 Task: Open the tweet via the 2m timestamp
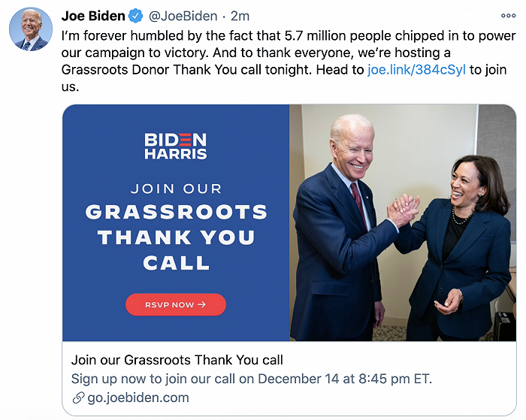coord(240,16)
